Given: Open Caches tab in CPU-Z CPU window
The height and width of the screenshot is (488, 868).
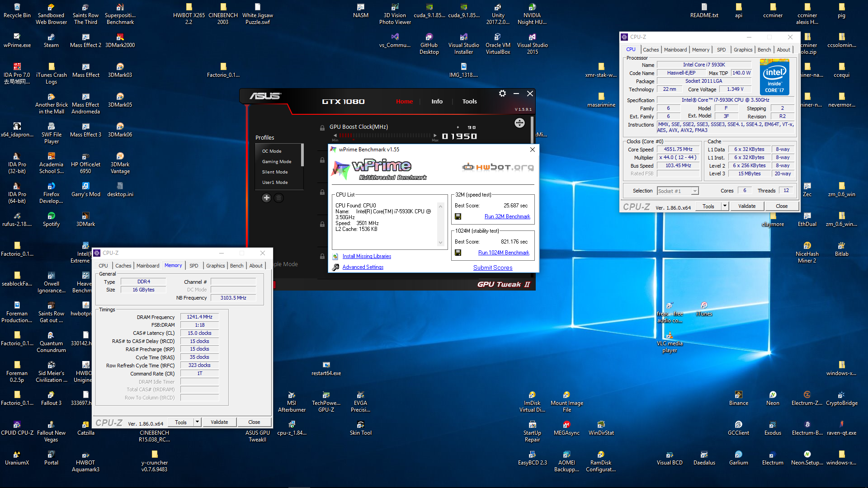Looking at the screenshot, I should 651,50.
